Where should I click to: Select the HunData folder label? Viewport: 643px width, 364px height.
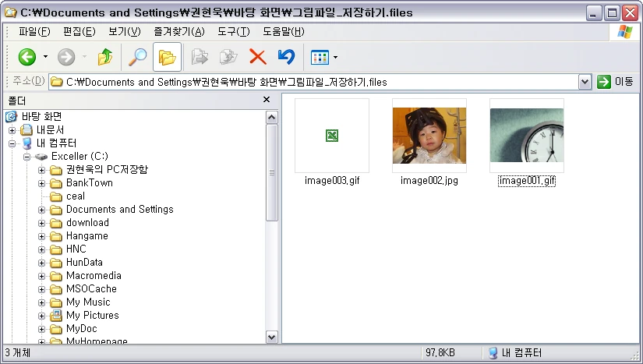pos(84,263)
